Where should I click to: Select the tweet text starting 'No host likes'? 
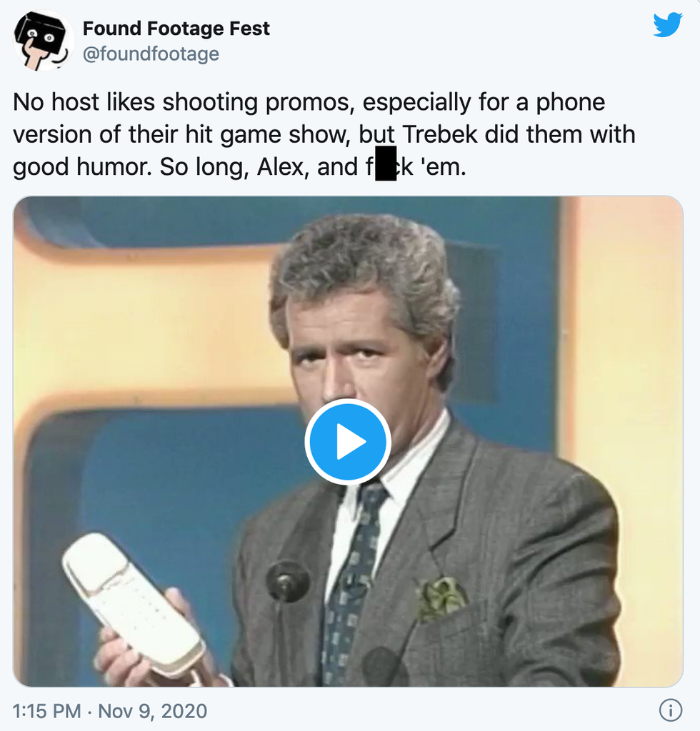click(324, 134)
